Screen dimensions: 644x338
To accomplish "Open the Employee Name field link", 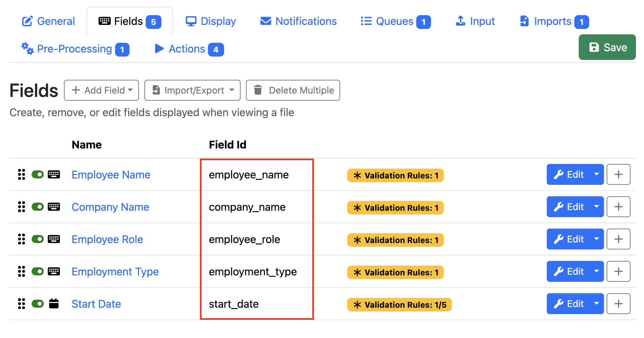I will pos(111,175).
